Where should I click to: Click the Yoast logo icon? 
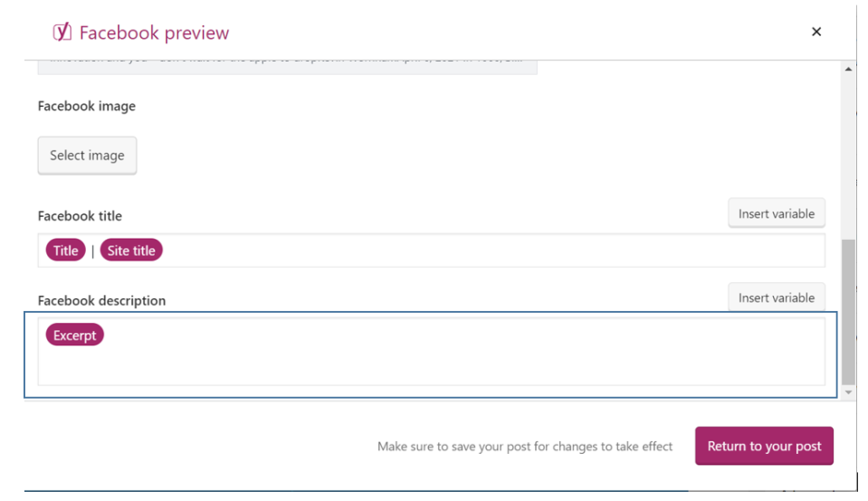62,33
